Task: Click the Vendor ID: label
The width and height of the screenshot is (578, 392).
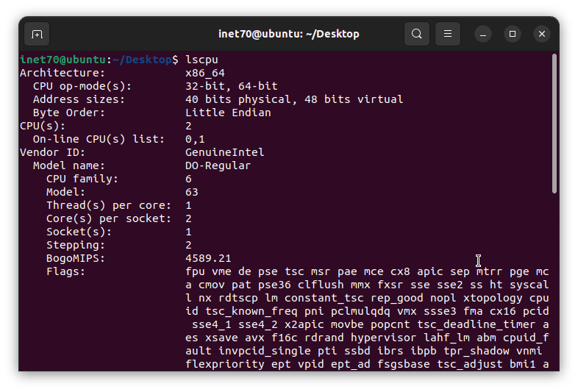Action: click(52, 153)
